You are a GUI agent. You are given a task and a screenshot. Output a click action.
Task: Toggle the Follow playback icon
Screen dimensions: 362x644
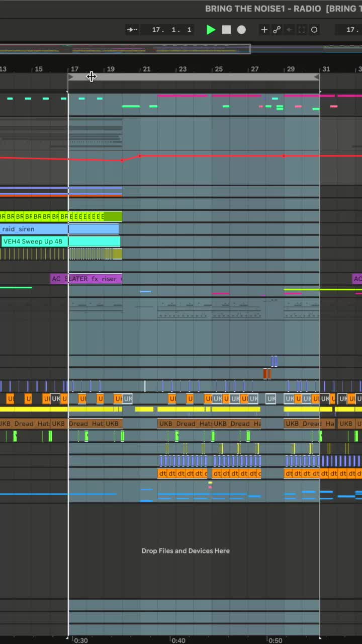132,30
